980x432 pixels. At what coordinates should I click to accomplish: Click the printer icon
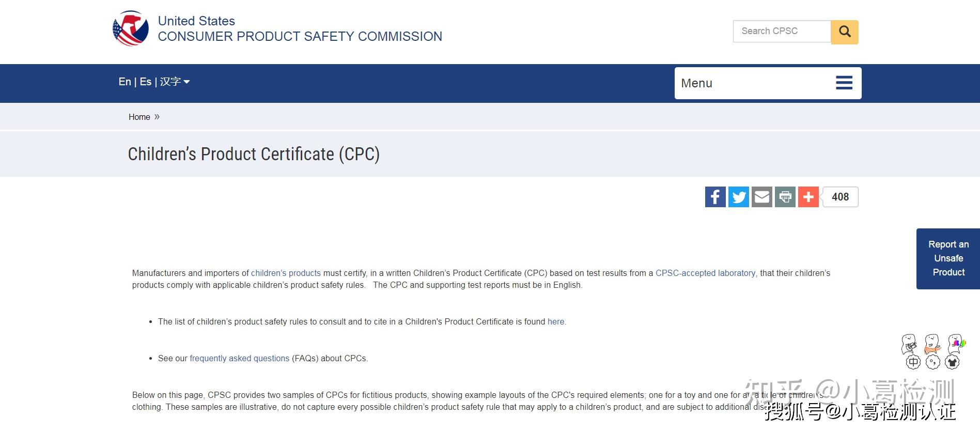click(785, 197)
